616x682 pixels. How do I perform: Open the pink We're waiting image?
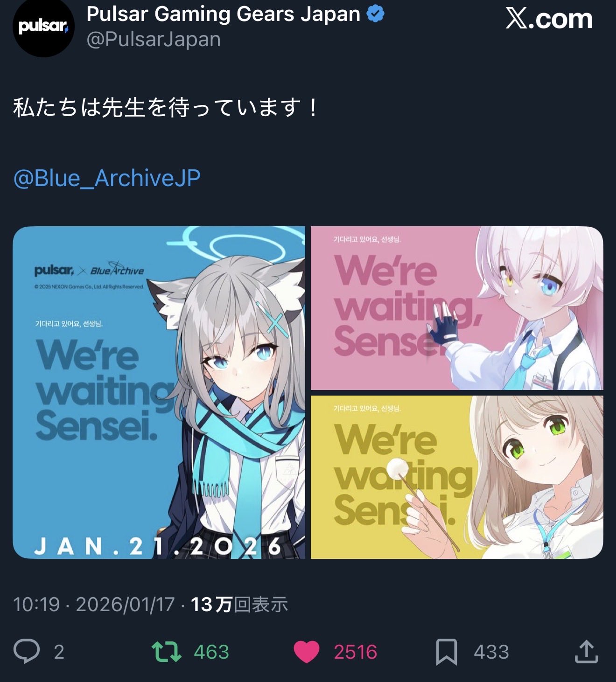457,308
